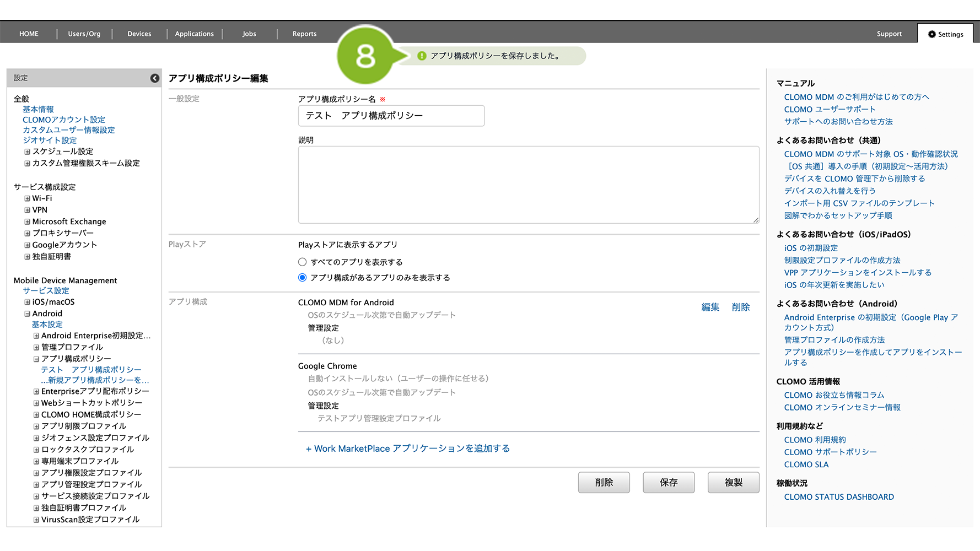Screen dimensions: 980x551
Task: Click inside the 説明 description textarea
Action: pyautogui.click(x=528, y=185)
